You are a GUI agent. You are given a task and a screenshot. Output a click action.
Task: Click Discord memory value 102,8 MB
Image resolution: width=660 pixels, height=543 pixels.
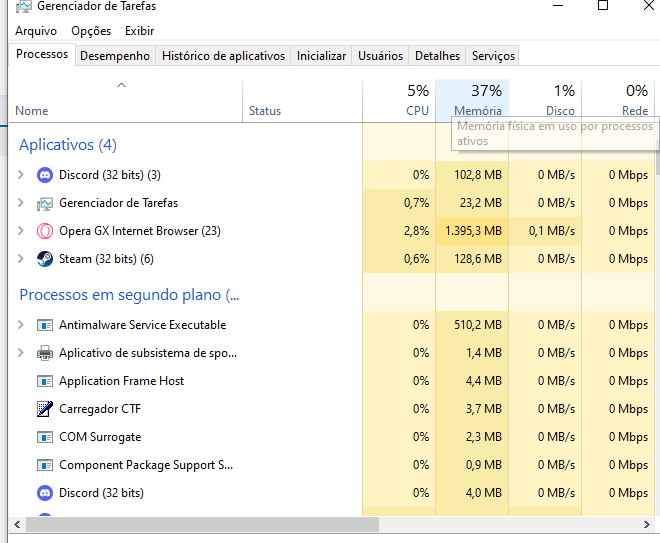click(x=478, y=175)
